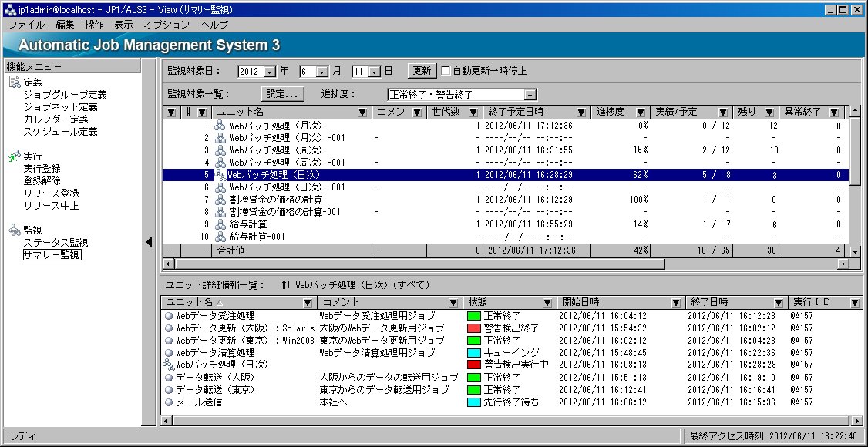The image size is (868, 447).
Task: Click jobnet icon of Webバッチ処理(月次)-001
Action: click(220, 138)
